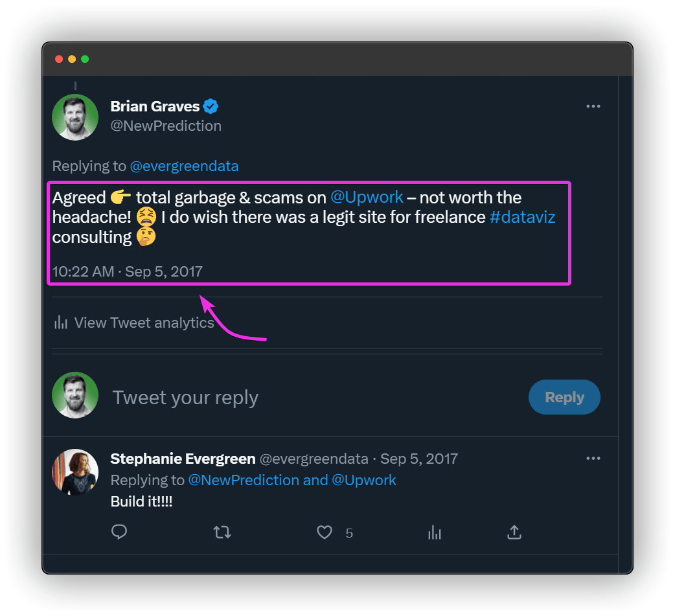Viewport: 675px width, 616px height.
Task: View analytics bar-chart icon on Stephanie's reply
Action: pos(435,532)
